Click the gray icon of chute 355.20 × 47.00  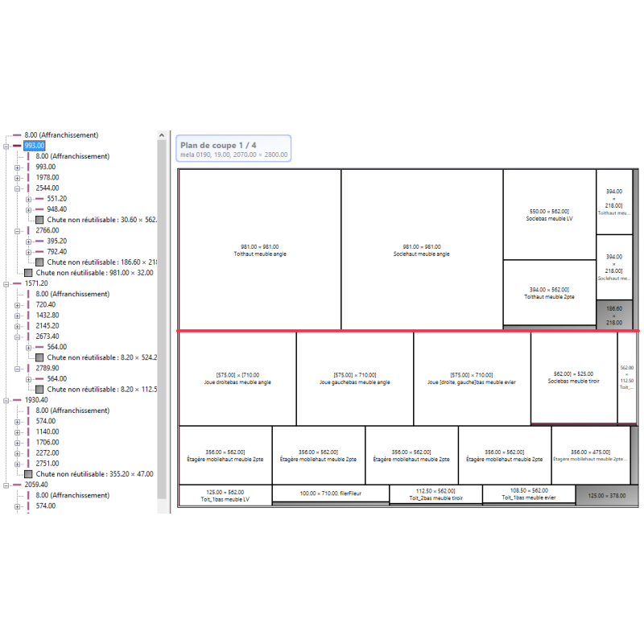click(29, 474)
